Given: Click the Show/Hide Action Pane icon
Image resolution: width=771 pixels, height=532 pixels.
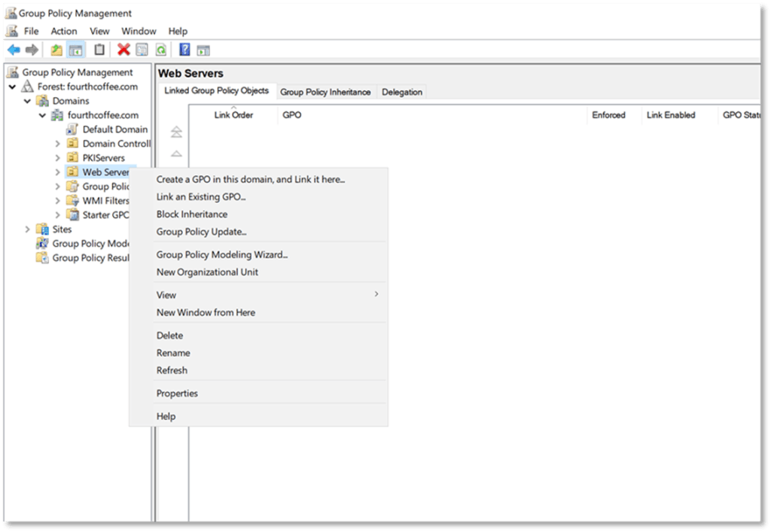Looking at the screenshot, I should [203, 50].
